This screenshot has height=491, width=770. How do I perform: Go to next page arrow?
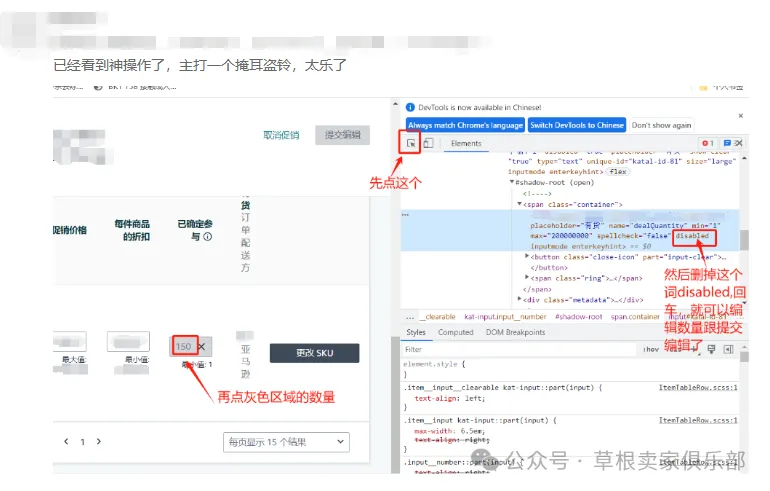(99, 441)
